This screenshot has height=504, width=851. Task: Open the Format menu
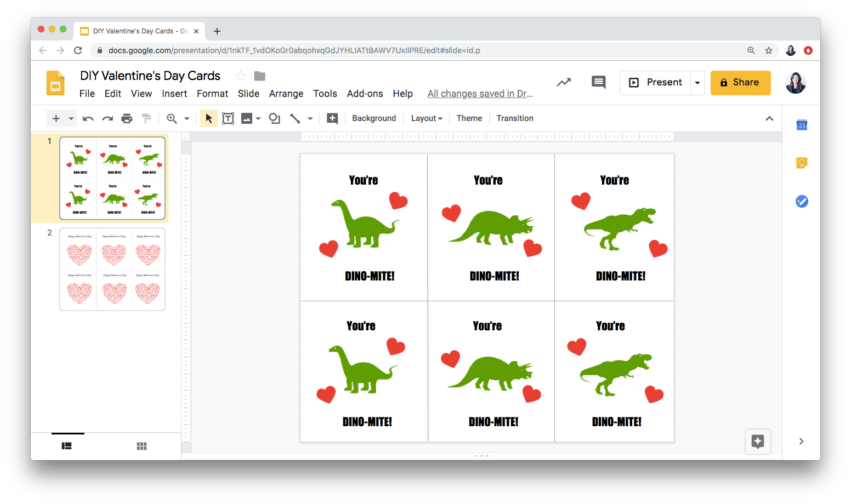212,94
